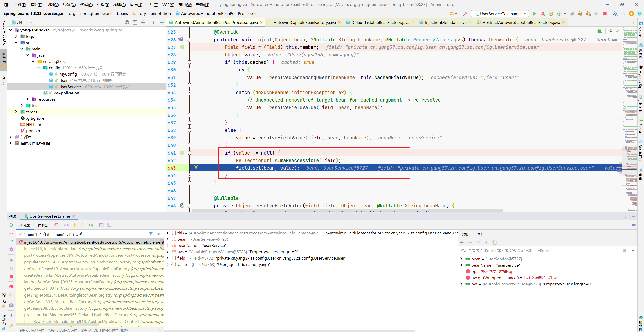
Task: Click the thread dump camera icon
Action: click(11, 305)
